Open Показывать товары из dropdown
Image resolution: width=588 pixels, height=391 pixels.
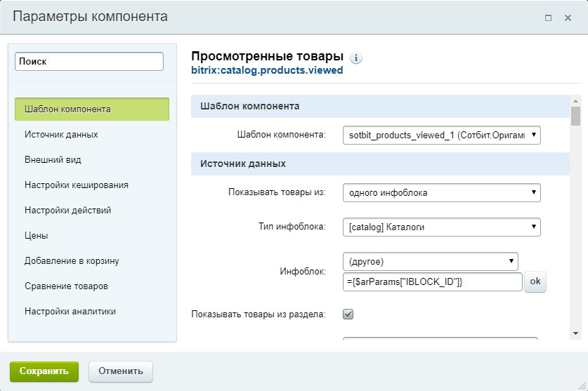click(x=441, y=192)
